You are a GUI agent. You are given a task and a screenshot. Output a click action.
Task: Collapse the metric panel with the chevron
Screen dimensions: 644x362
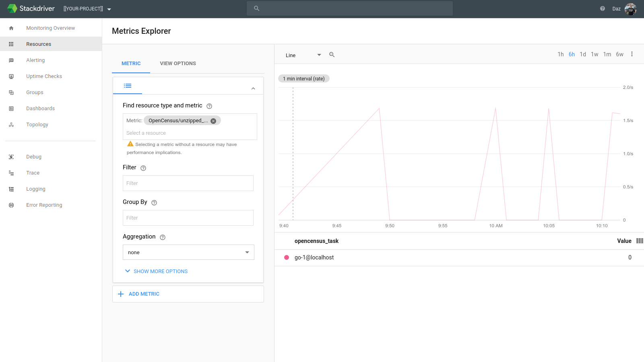(x=253, y=88)
